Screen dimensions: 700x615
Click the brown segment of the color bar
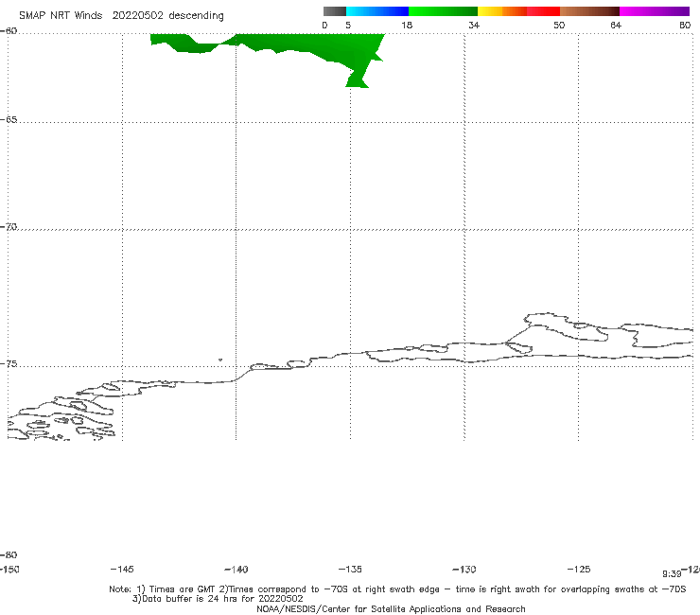pos(589,11)
